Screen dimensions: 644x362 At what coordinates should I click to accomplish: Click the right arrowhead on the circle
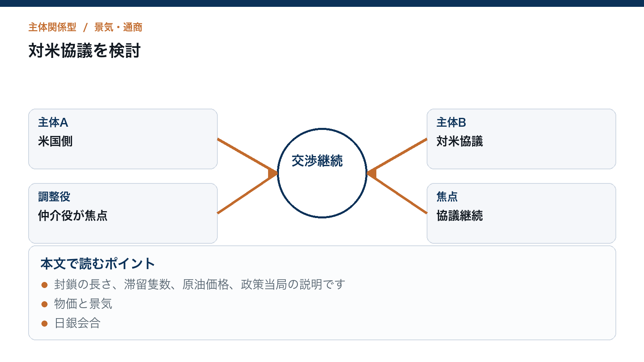372,173
